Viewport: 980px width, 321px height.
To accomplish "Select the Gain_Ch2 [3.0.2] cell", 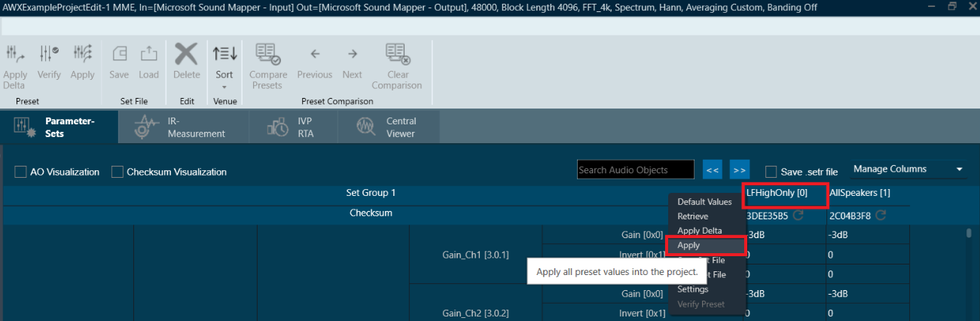I will coord(475,313).
